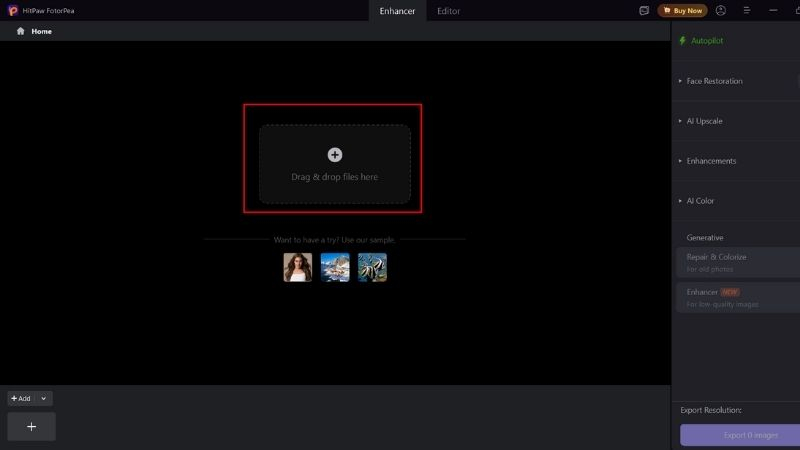The width and height of the screenshot is (800, 450).
Task: Click the Drag & drop files here area
Action: pyautogui.click(x=335, y=164)
